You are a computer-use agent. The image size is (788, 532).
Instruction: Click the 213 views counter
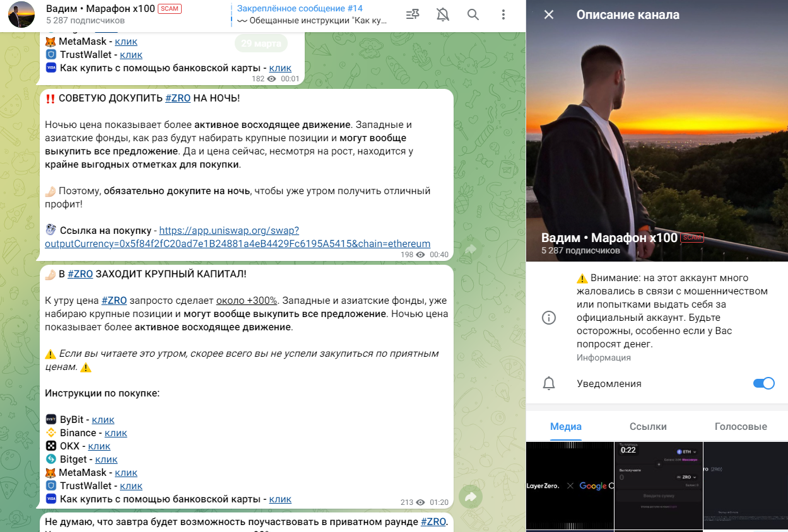coord(413,502)
